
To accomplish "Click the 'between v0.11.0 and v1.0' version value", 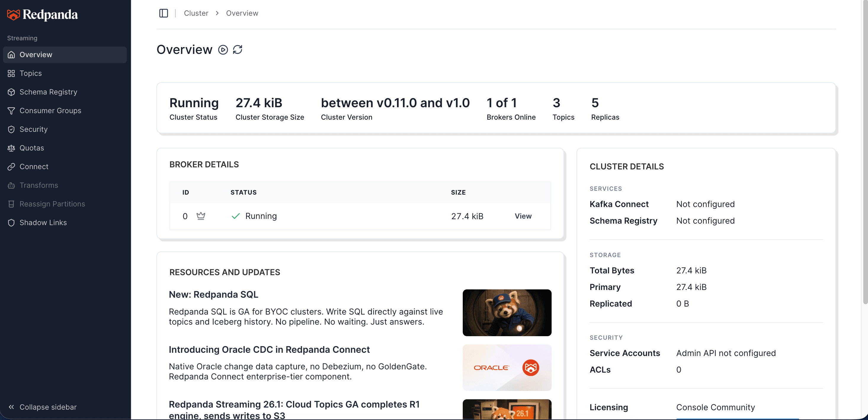I will pyautogui.click(x=395, y=103).
